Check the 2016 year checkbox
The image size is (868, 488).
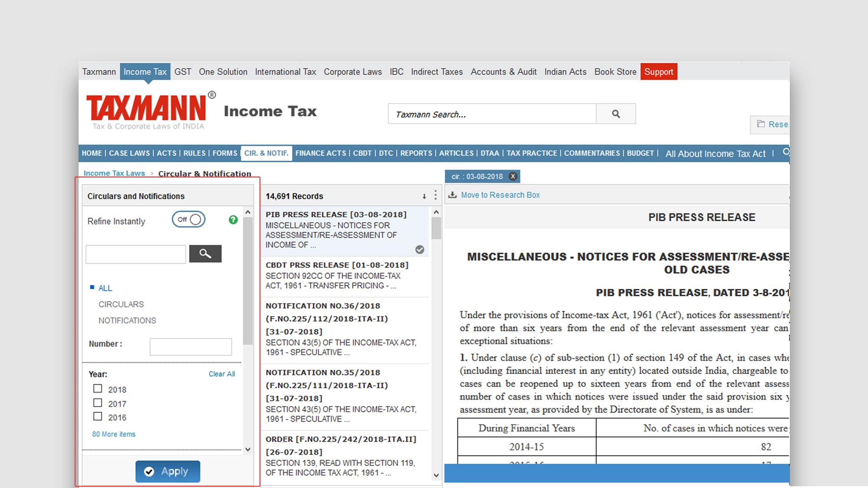[x=98, y=416]
